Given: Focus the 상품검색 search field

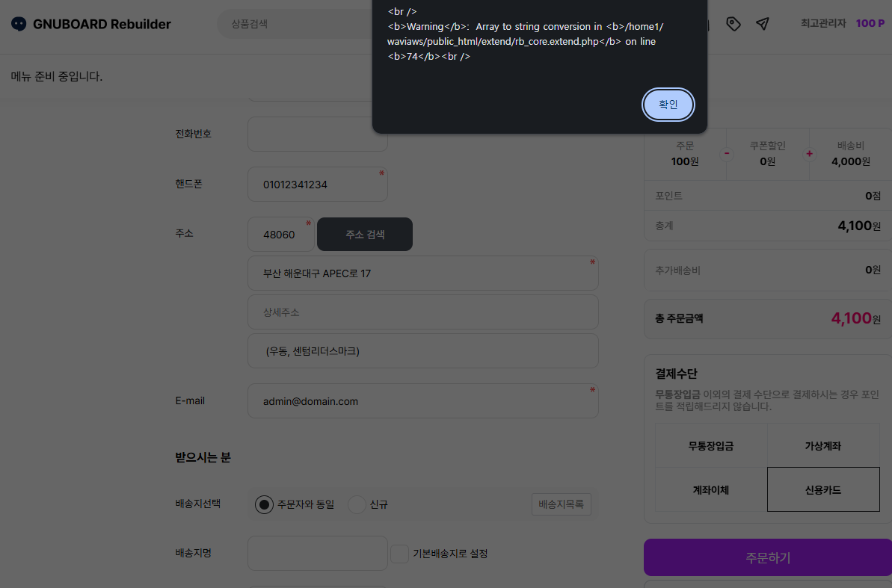Looking at the screenshot, I should [296, 24].
